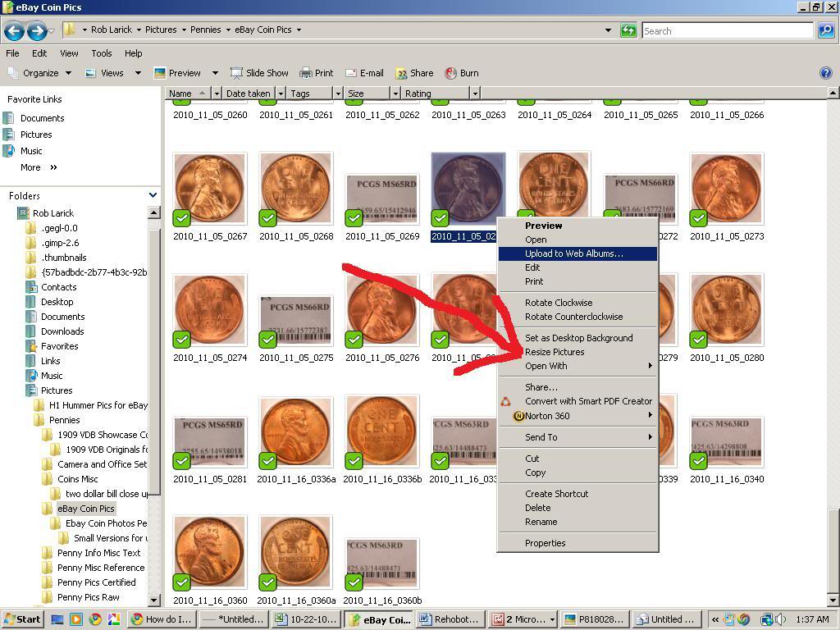Open dropdown arrow next to Rating column
Image resolution: width=840 pixels, height=630 pixels.
pyautogui.click(x=475, y=94)
